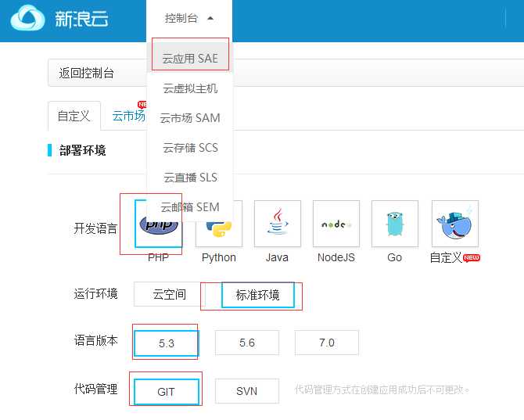The width and height of the screenshot is (524, 420).
Task: Click the 新浪云 brand text
Action: 81,19
